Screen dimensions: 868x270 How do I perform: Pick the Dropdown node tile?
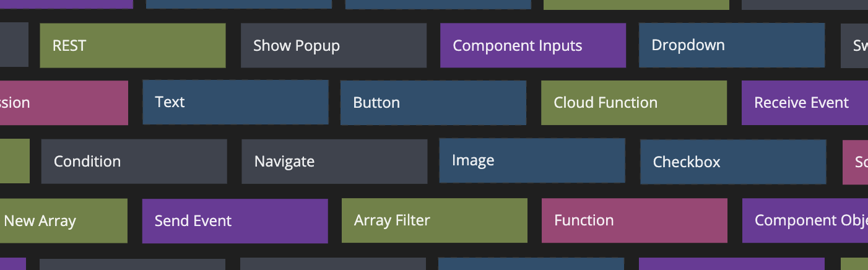pos(732,45)
